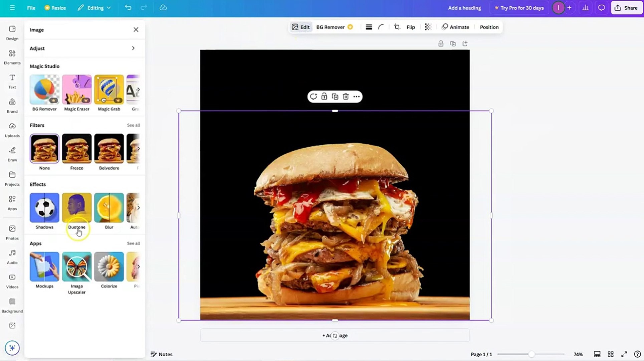Toggle presenter grid view
Viewport: 644px width, 361px height.
pos(611,354)
